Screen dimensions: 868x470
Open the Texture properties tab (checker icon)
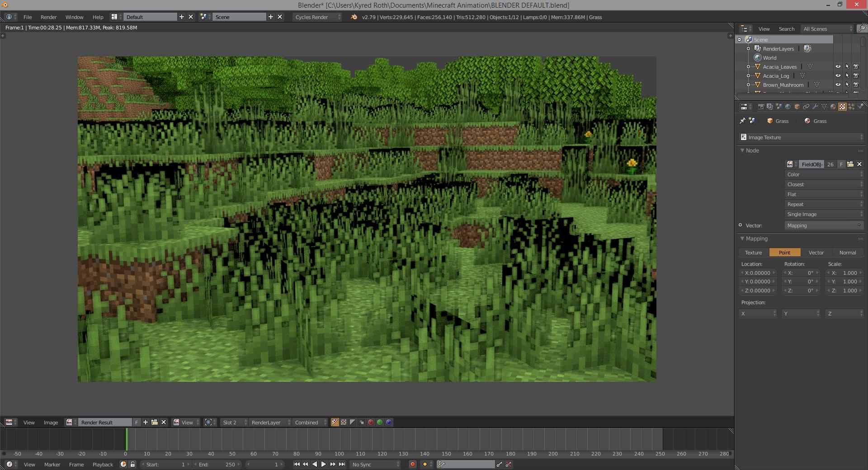point(842,107)
